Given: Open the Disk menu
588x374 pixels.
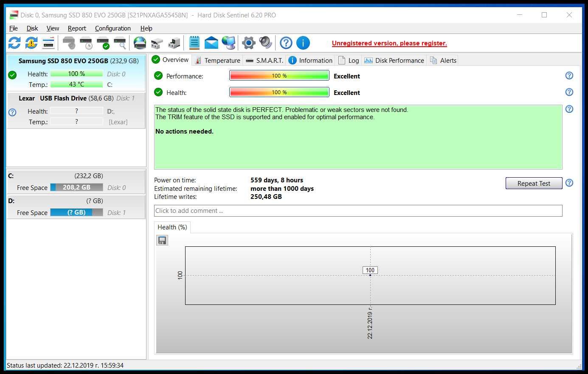Looking at the screenshot, I should click(x=32, y=28).
